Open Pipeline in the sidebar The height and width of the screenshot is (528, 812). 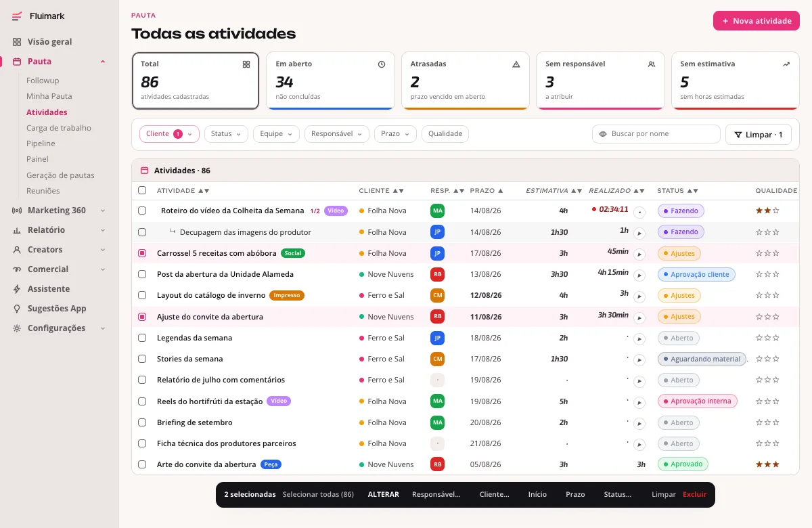click(x=41, y=144)
